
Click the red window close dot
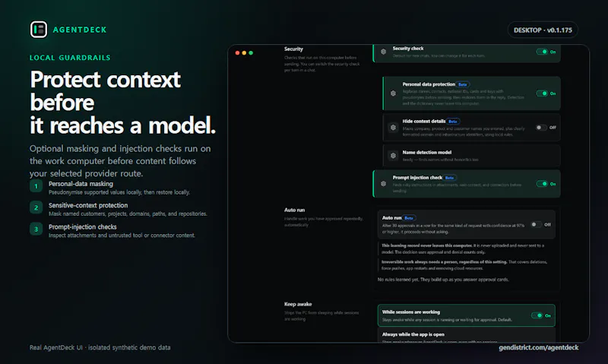click(x=237, y=53)
